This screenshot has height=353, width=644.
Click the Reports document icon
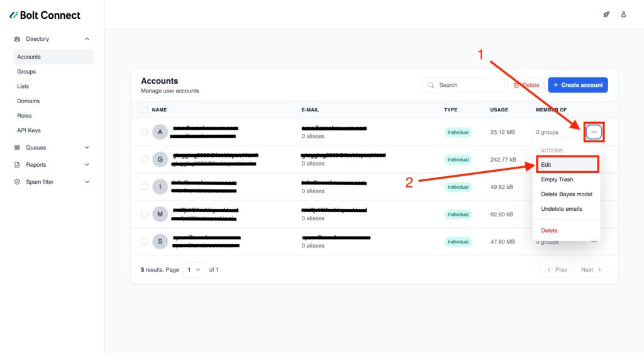click(18, 165)
